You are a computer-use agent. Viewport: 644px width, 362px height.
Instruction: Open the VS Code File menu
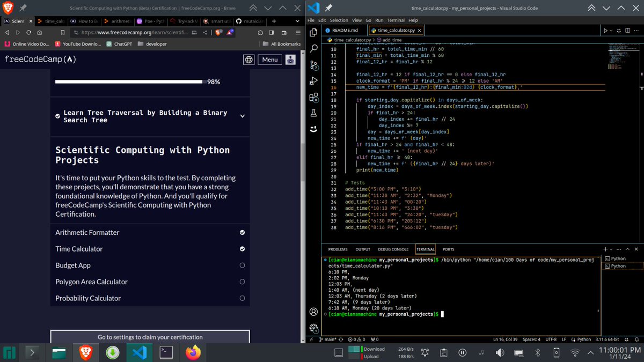[x=311, y=20]
